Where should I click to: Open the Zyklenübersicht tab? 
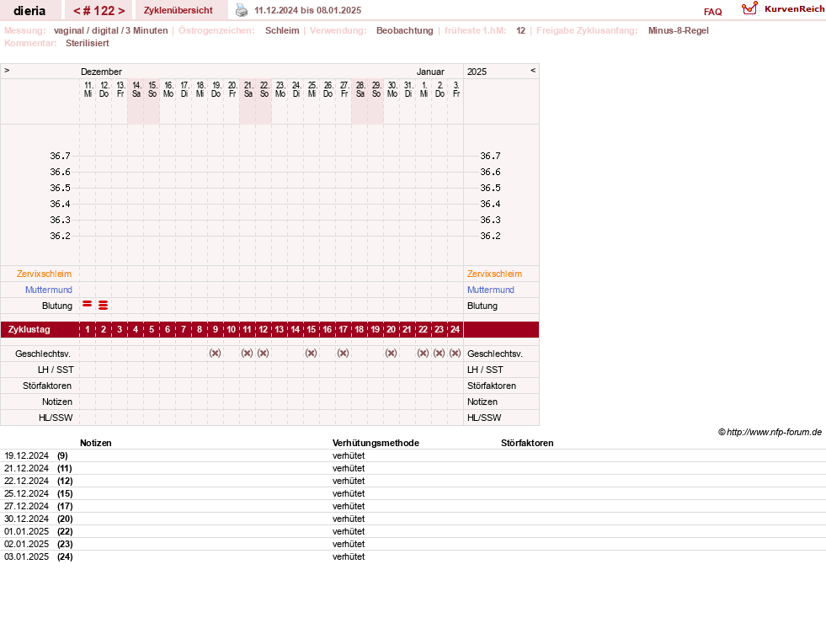pos(178,11)
